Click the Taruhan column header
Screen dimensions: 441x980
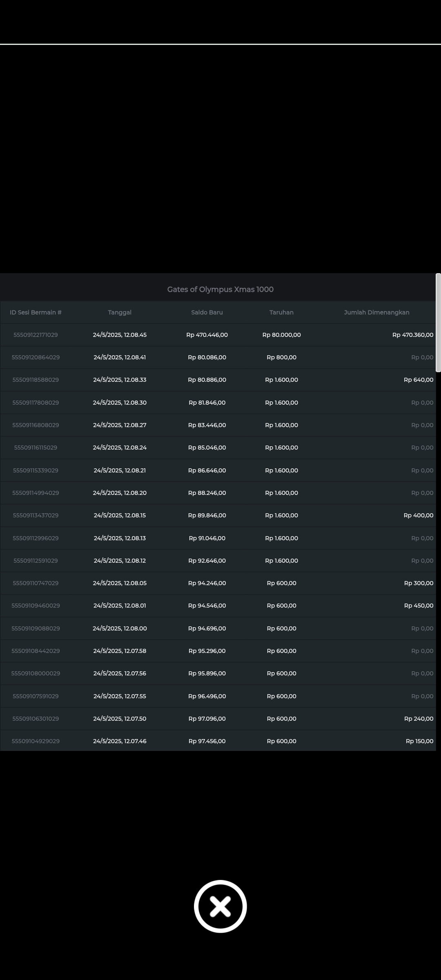point(281,312)
